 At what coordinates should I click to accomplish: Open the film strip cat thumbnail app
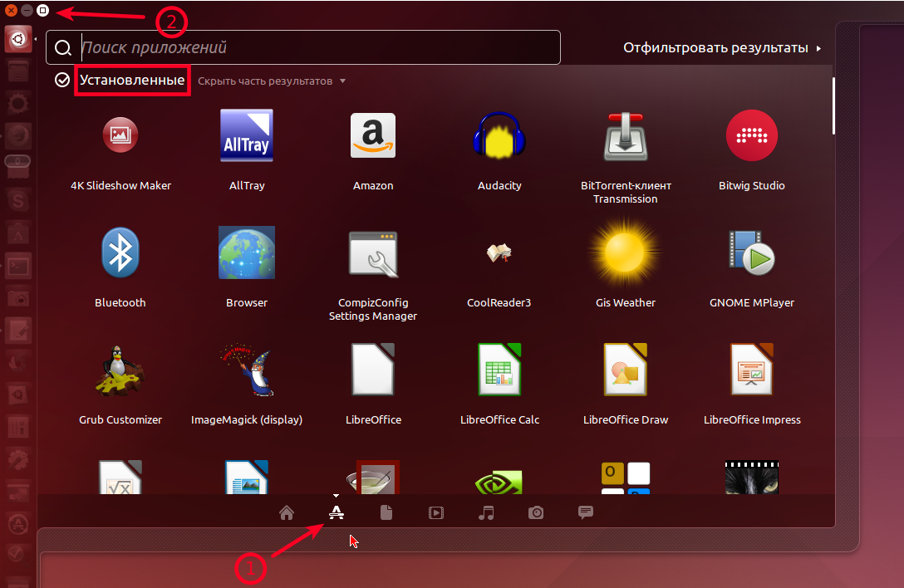[752, 478]
